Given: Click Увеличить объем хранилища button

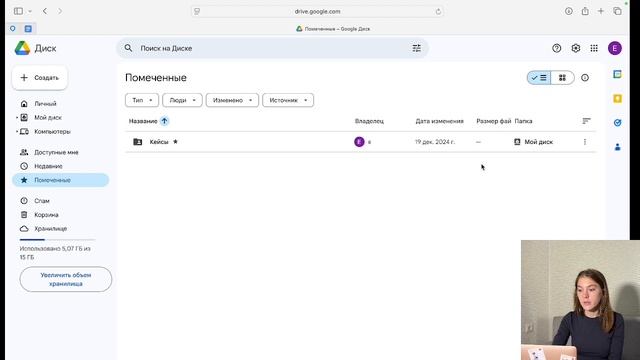Looking at the screenshot, I should click(x=66, y=279).
